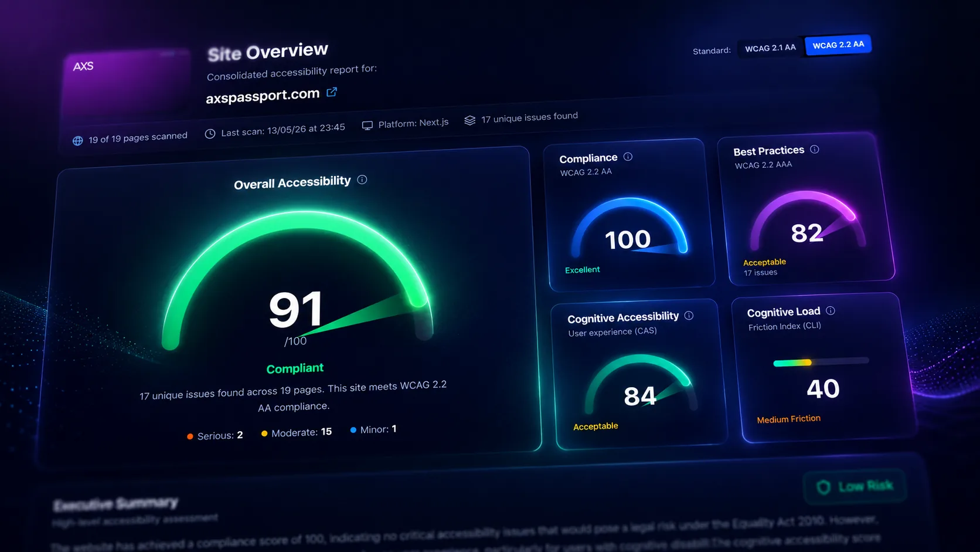Click the orange Serious severity dot
Image resolution: width=980 pixels, height=552 pixels.
click(190, 436)
